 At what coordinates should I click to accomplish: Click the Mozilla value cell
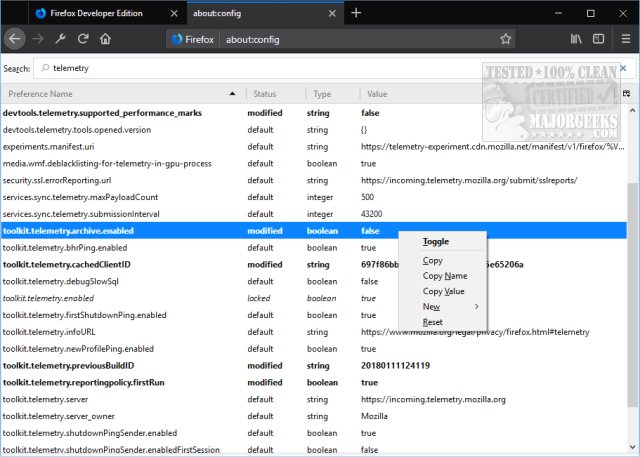click(374, 416)
